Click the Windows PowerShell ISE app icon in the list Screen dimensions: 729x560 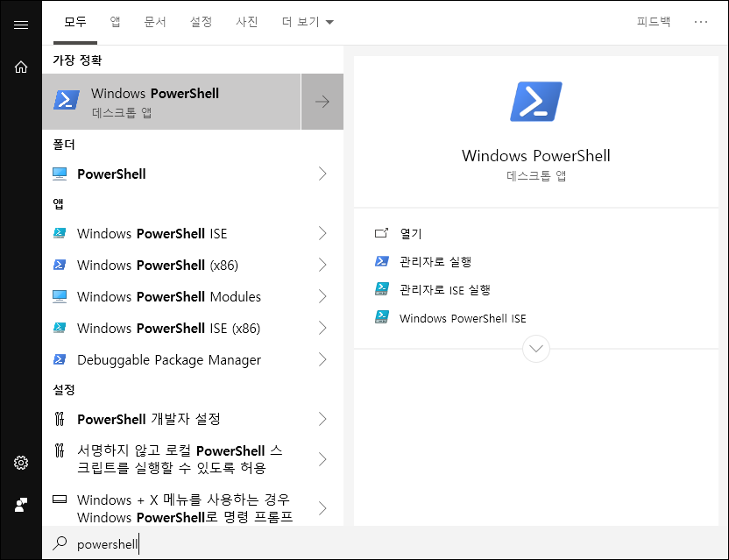click(x=60, y=233)
